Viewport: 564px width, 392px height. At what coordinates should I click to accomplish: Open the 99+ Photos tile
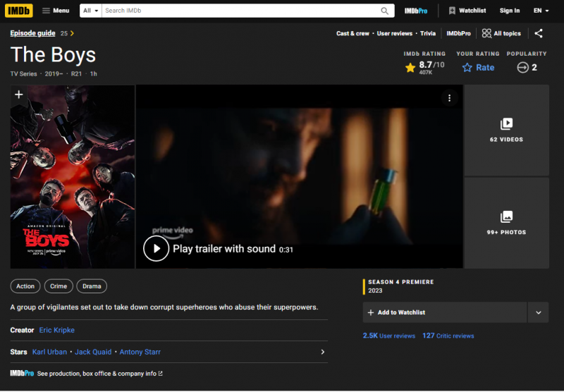(506, 223)
